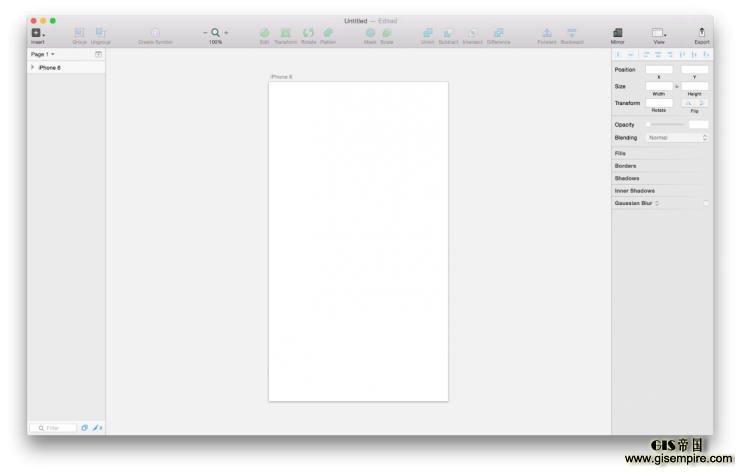Open the Blending mode dropdown

coord(676,137)
